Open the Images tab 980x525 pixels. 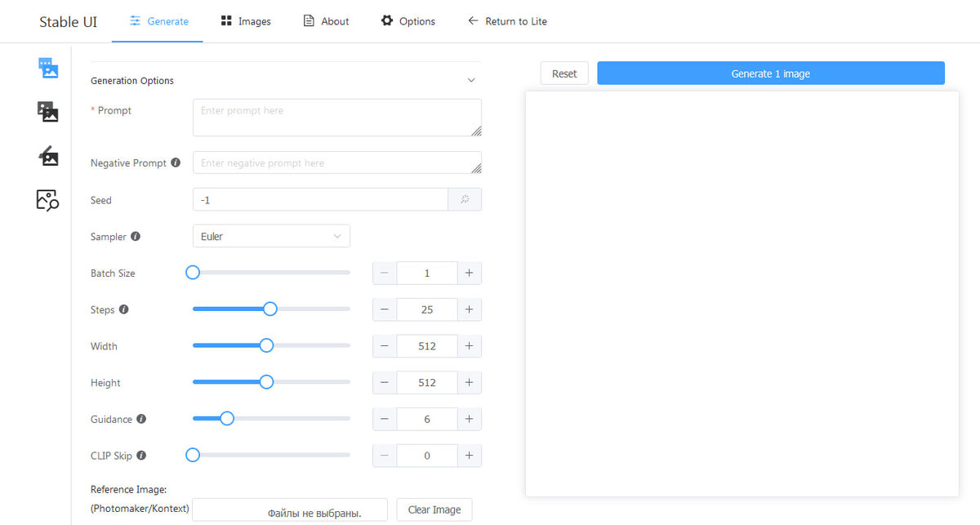(246, 21)
